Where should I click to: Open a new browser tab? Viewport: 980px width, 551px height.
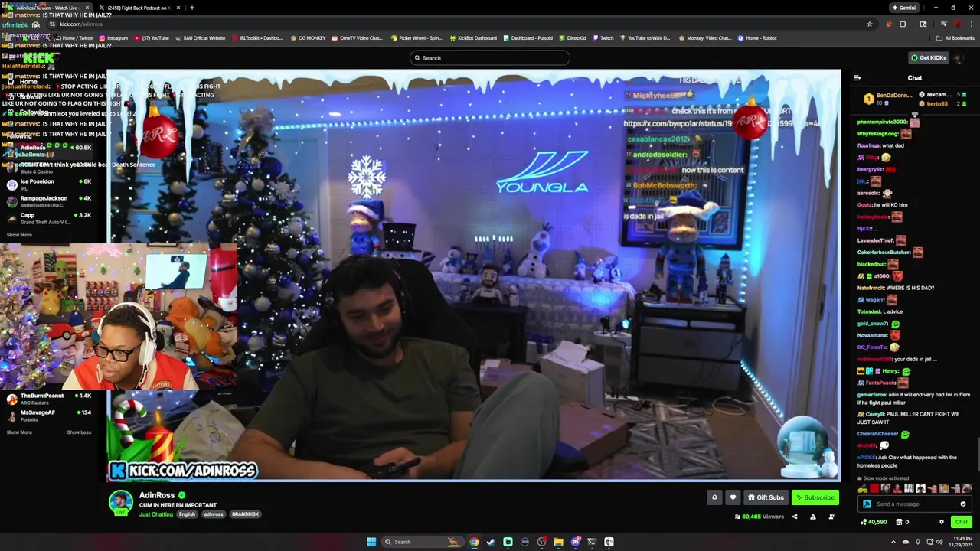191,8
